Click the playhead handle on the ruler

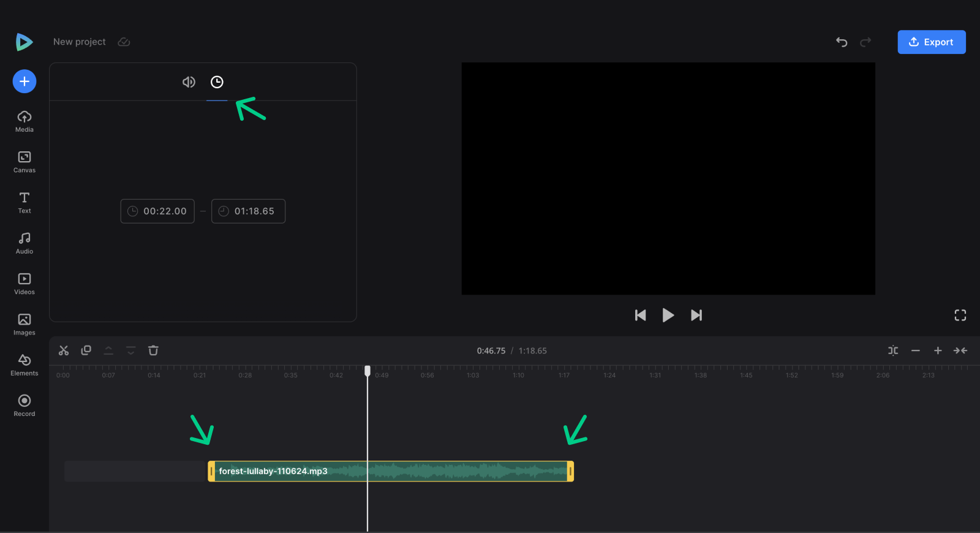[367, 371]
